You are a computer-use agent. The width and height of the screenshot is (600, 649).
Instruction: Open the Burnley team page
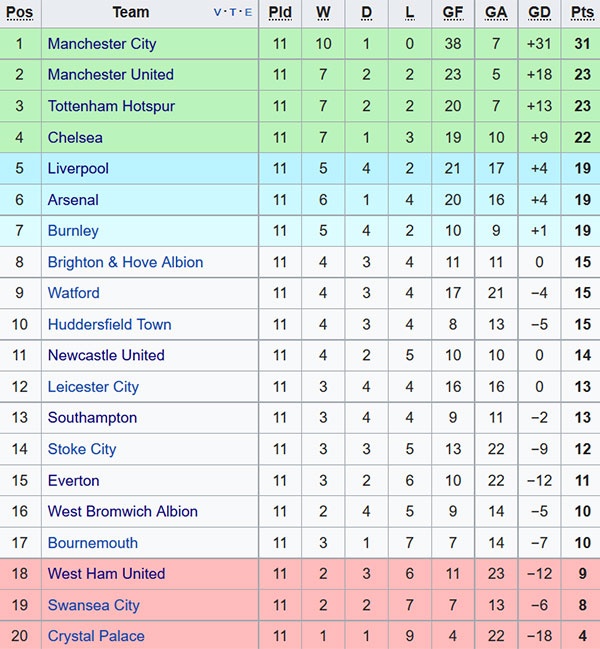[x=73, y=231]
